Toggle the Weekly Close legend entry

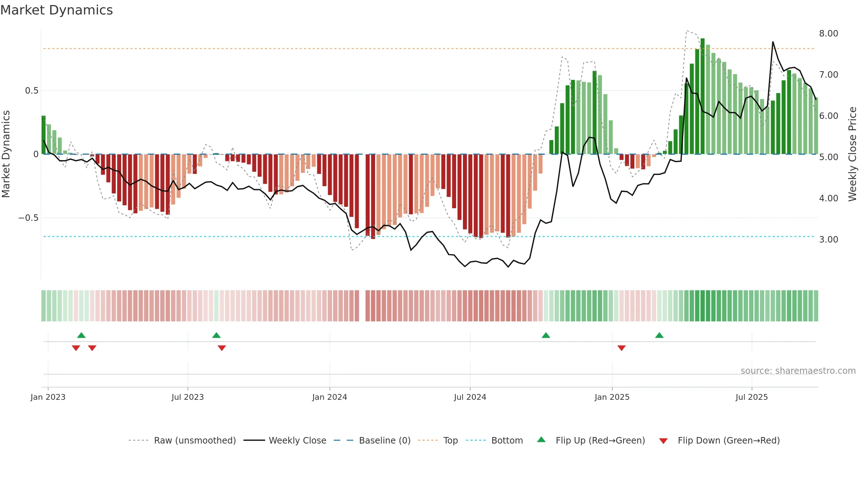coord(285,440)
